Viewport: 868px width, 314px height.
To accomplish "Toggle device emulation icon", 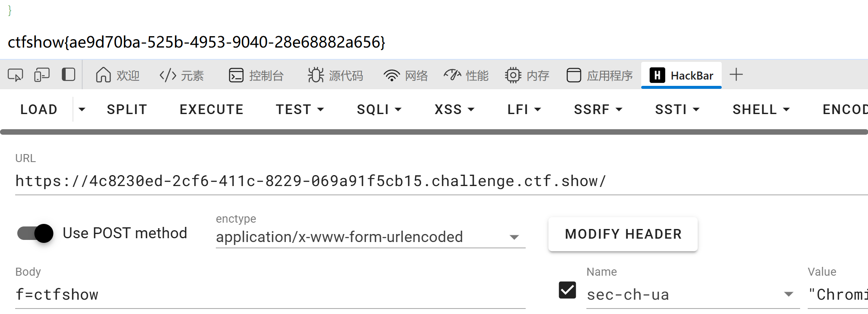I will pyautogui.click(x=42, y=75).
